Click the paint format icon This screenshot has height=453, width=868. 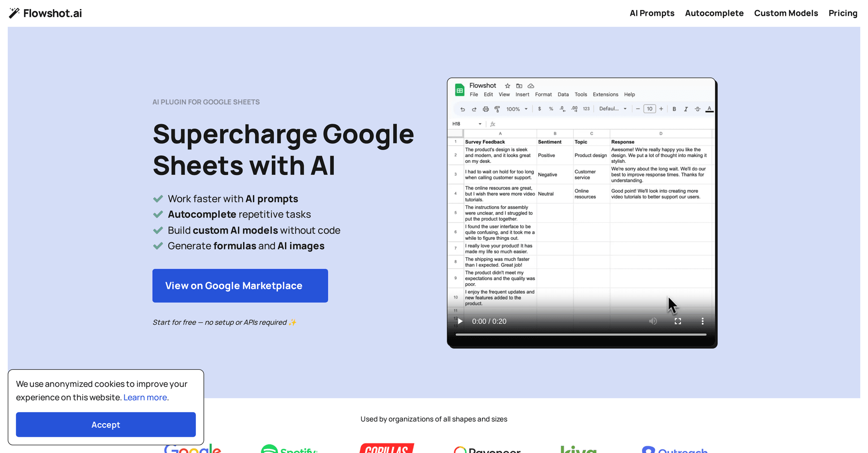pos(497,109)
